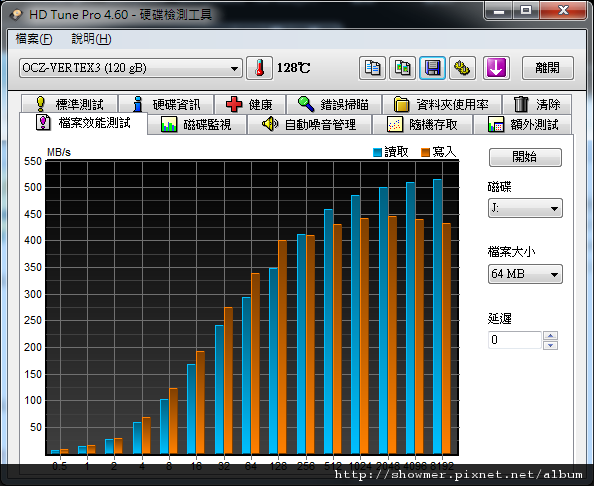Copy info text to clipboard icon
Screen dimensions: 594x486
[372, 68]
